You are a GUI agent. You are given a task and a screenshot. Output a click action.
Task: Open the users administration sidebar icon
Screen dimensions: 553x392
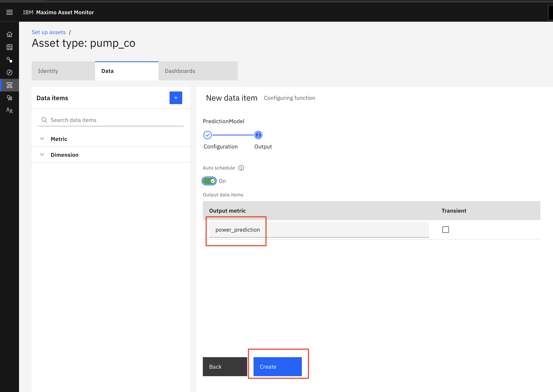click(10, 110)
